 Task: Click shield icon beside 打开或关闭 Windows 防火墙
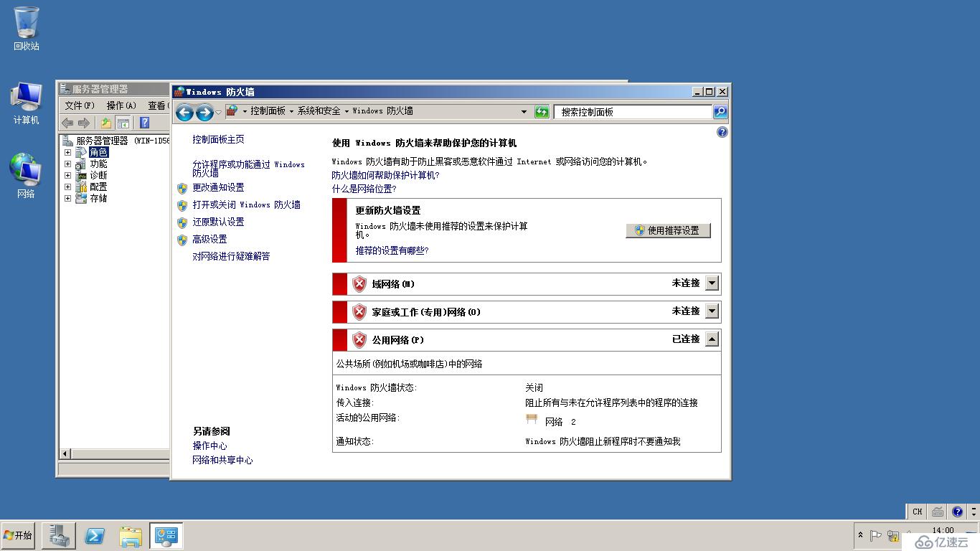point(182,205)
